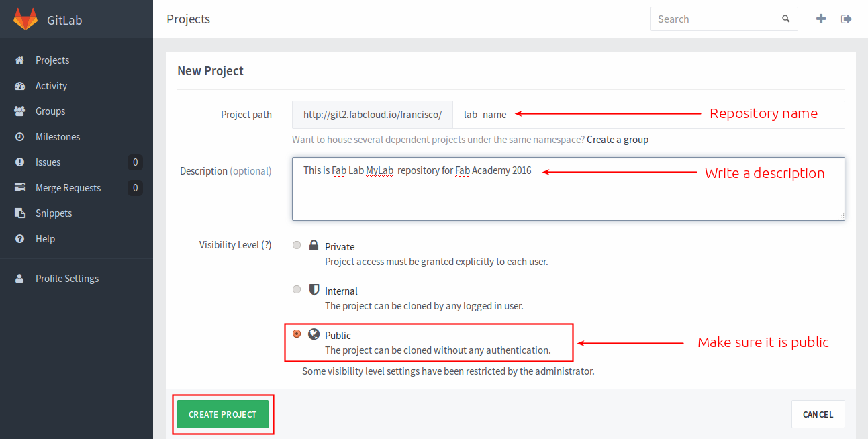Select the Public visibility radio button
The width and height of the screenshot is (868, 439).
[297, 334]
